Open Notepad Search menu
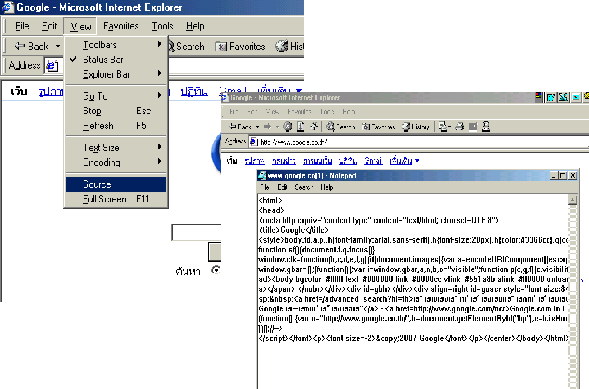Screen dimensions: 589x389 [304, 187]
